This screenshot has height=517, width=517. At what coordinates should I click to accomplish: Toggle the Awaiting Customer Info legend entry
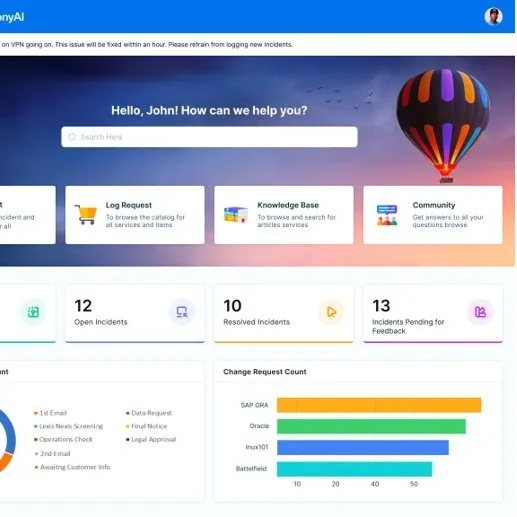click(72, 467)
